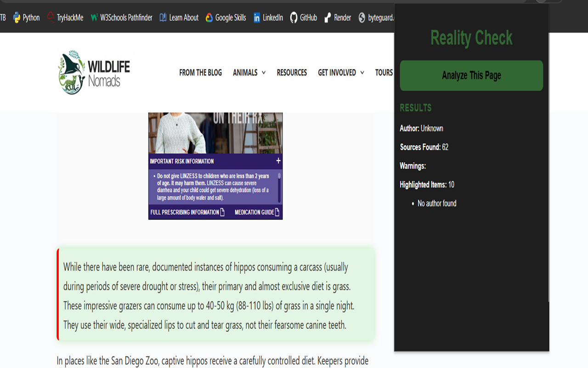Open the Full Prescribing Information document

pyautogui.click(x=188, y=212)
